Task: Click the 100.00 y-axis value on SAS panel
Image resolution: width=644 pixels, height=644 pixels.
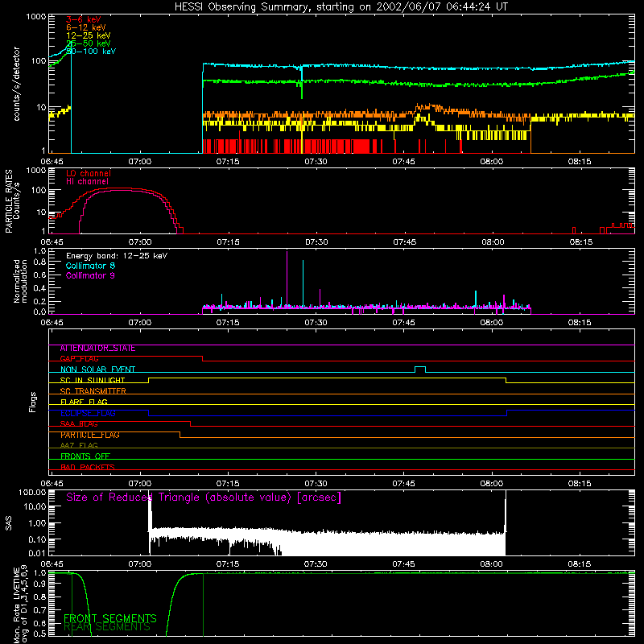Action: [x=32, y=493]
